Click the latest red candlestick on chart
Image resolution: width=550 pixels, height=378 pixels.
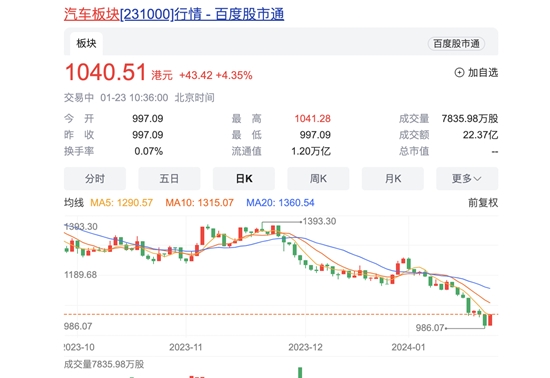tap(490, 320)
